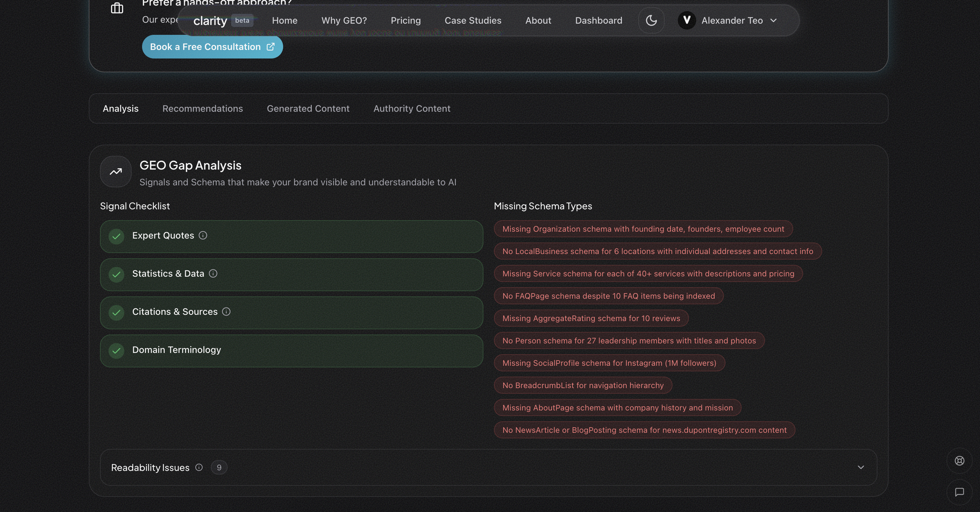The width and height of the screenshot is (980, 512).
Task: Click the info icon beside Statistics & Data
Action: coord(213,274)
